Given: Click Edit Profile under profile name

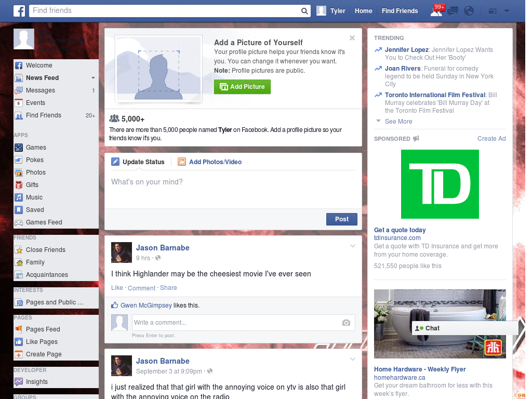Looking at the screenshot, I should [54, 48].
